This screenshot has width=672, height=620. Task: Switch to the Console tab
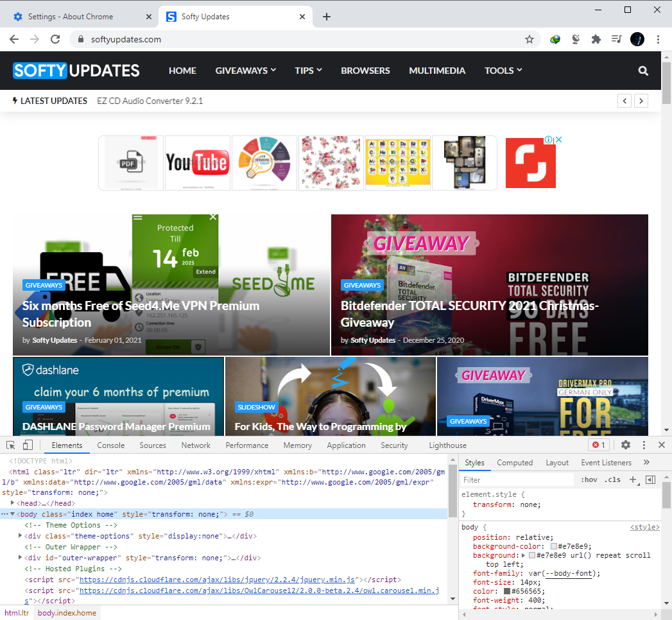click(x=110, y=445)
